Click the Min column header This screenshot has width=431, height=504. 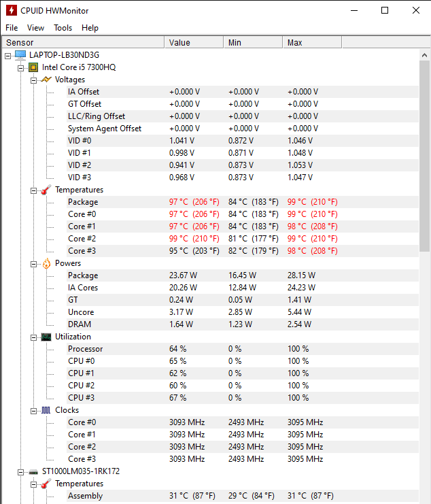click(253, 42)
